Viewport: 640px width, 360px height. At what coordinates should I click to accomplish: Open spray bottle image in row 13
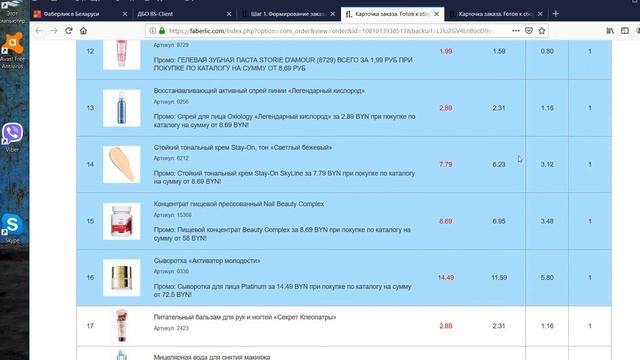pos(122,108)
